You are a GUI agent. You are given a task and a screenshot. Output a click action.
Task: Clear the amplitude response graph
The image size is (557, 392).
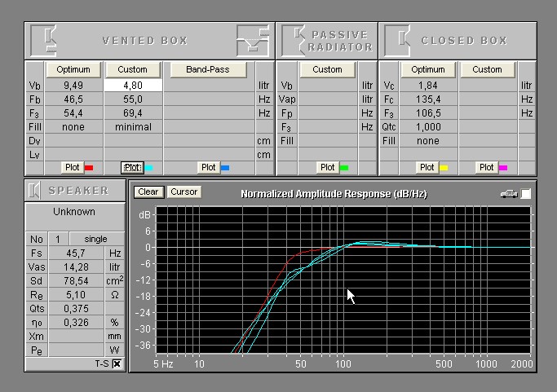coord(148,192)
